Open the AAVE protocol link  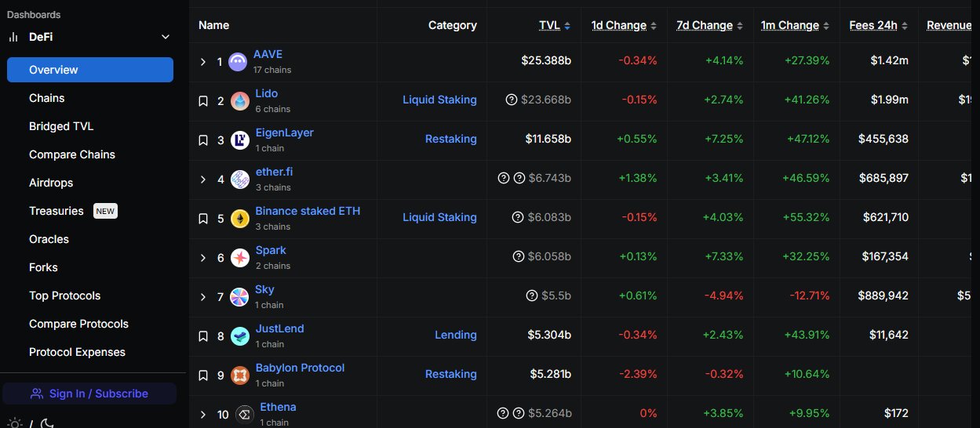[x=268, y=54]
